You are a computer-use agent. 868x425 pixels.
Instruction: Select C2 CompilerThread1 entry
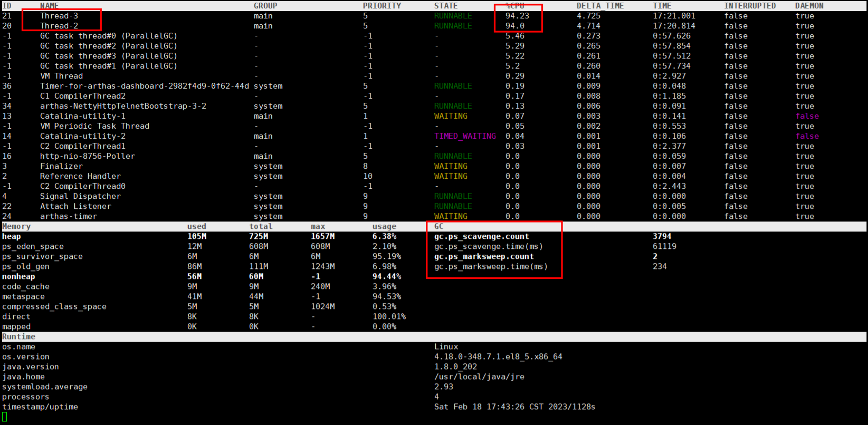(x=83, y=146)
